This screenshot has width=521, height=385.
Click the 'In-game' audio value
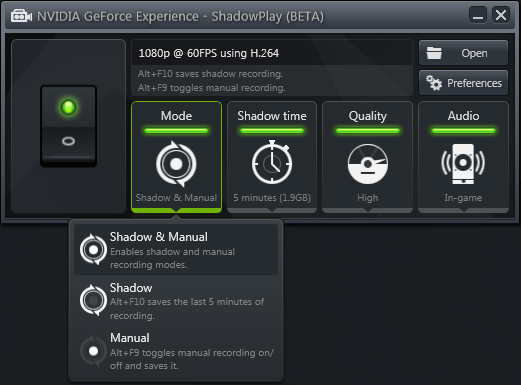click(x=463, y=198)
